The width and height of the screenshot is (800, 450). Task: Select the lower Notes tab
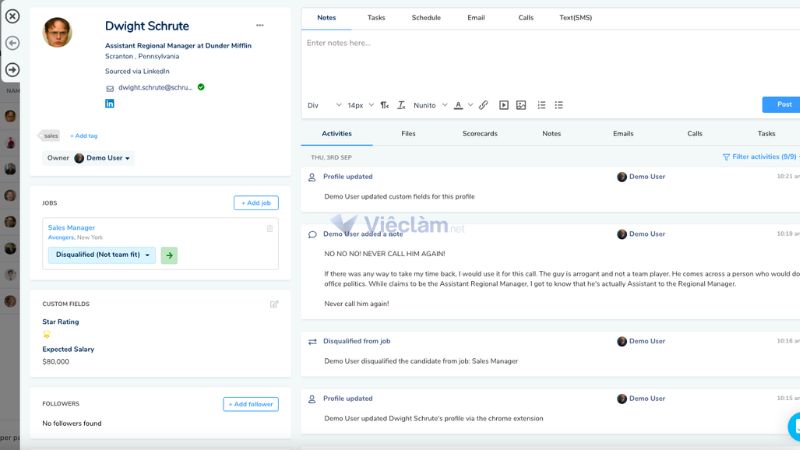(552, 134)
